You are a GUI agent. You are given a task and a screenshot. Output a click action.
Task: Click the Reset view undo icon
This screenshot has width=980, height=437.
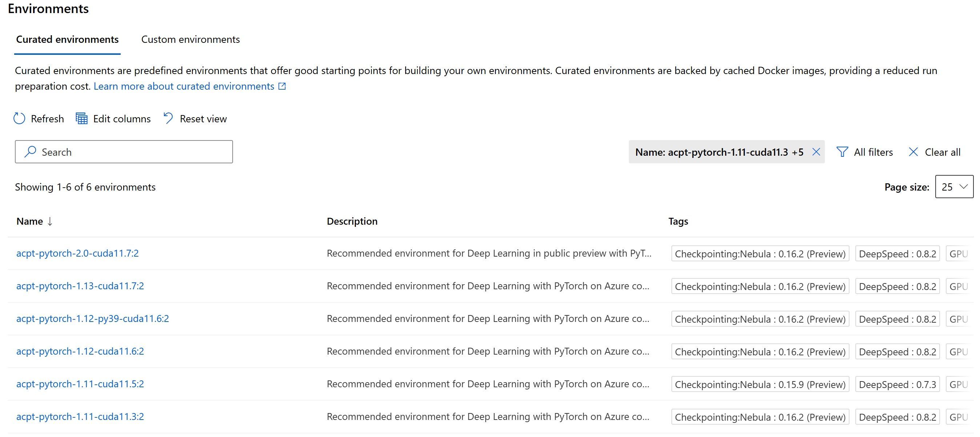(168, 118)
